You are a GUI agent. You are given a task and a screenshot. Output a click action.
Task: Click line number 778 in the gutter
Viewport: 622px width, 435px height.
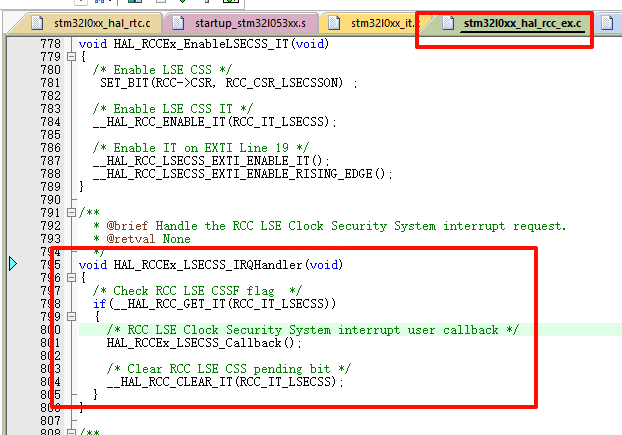pos(50,44)
